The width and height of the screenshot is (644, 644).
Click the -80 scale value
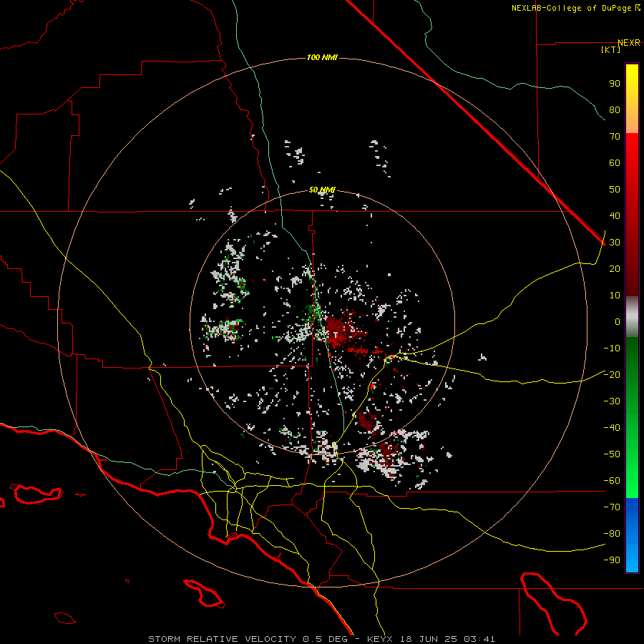(x=612, y=534)
